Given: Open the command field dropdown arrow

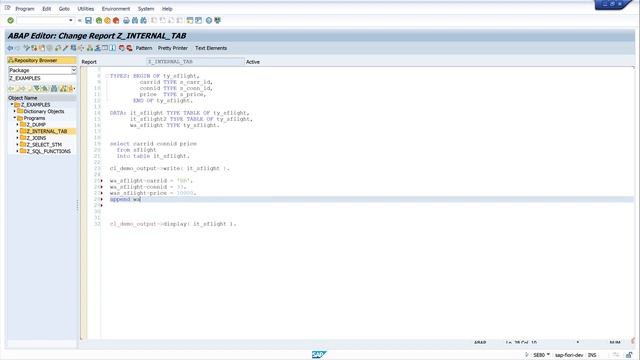Looking at the screenshot, I should (x=71, y=20).
